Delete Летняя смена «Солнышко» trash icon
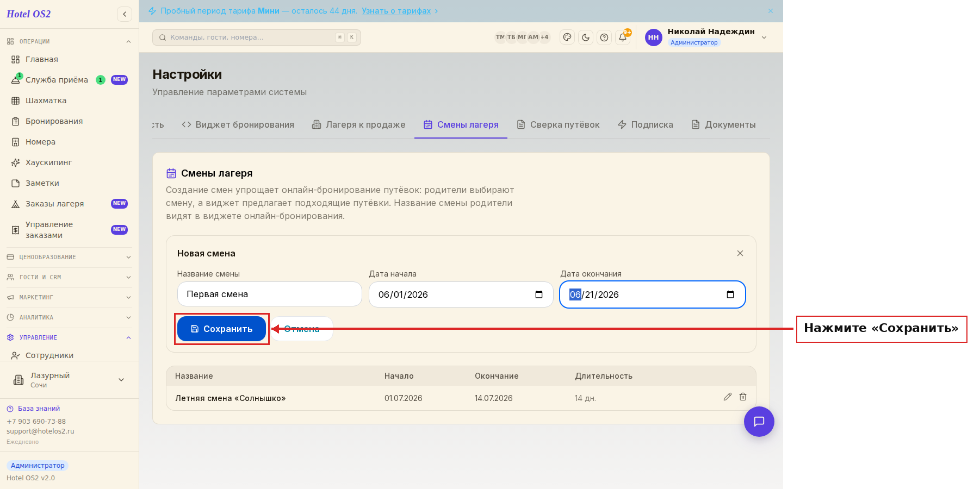 [743, 397]
